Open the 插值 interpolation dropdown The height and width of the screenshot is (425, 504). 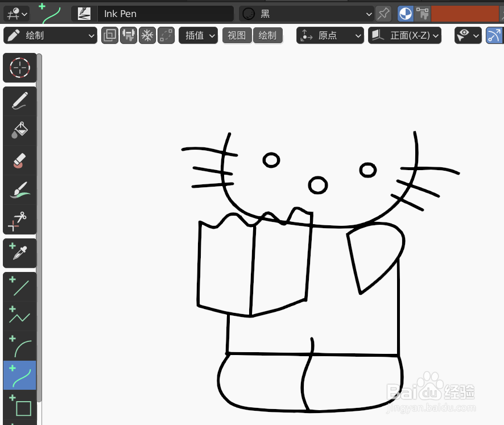(198, 35)
